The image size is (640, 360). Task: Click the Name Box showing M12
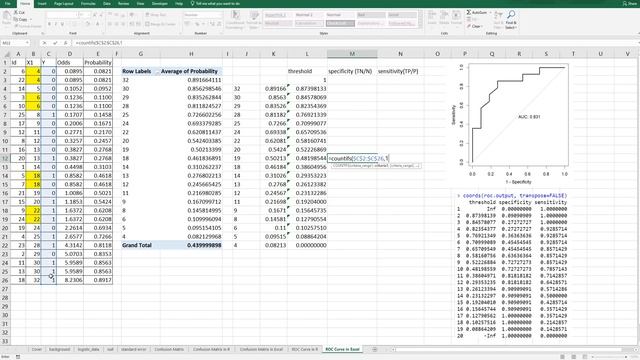coord(15,43)
